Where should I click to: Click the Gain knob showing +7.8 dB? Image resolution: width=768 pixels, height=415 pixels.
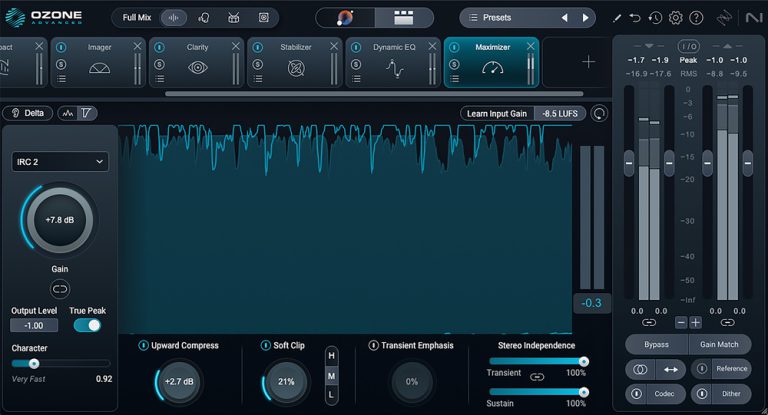[60, 220]
